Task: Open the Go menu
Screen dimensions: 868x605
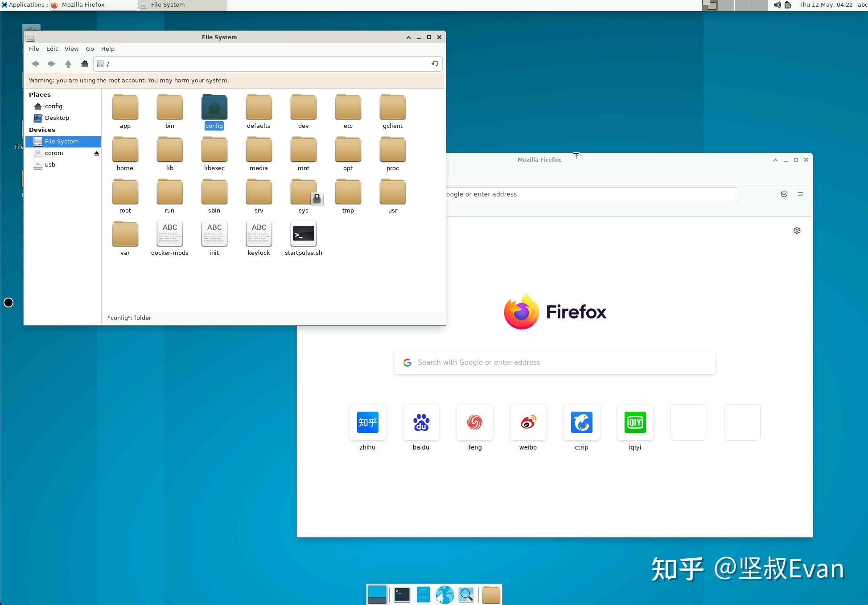Action: (90, 49)
